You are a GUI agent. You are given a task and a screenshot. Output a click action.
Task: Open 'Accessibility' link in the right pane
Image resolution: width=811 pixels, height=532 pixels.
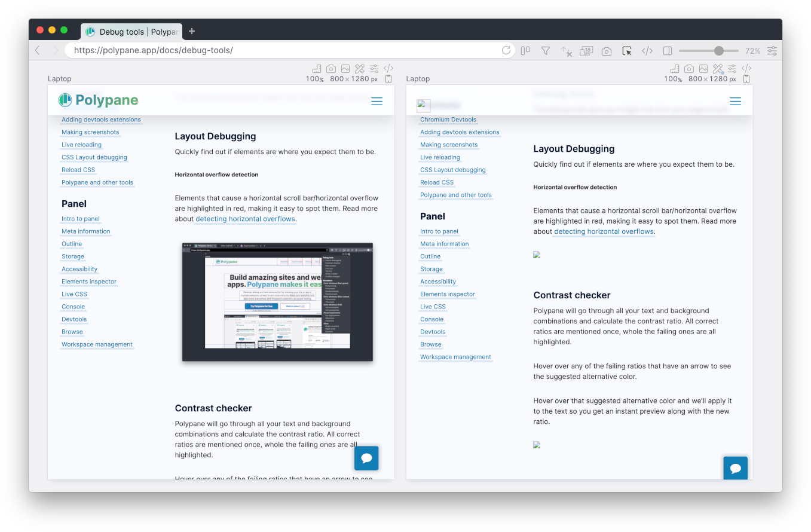click(438, 282)
